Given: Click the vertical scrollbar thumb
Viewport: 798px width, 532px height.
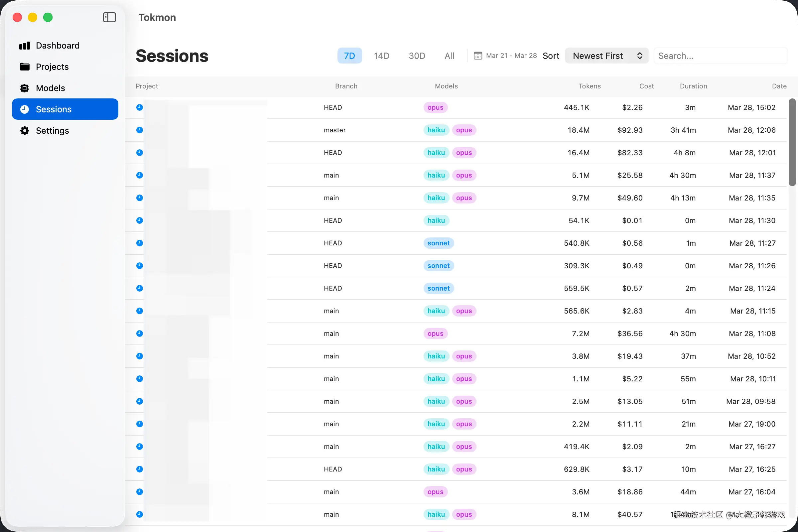Looking at the screenshot, I should pos(792,143).
